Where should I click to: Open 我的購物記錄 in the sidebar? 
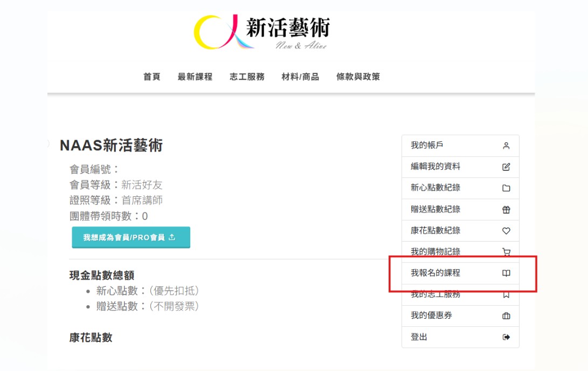pos(460,252)
